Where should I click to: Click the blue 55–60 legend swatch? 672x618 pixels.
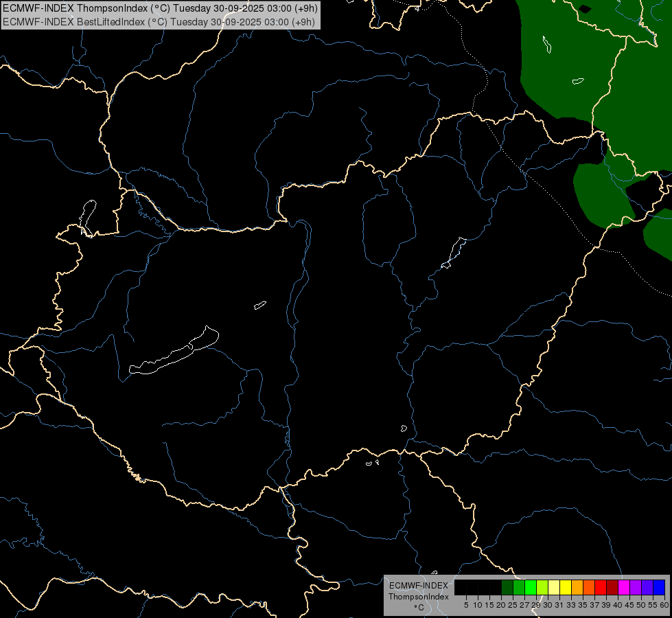click(x=659, y=587)
